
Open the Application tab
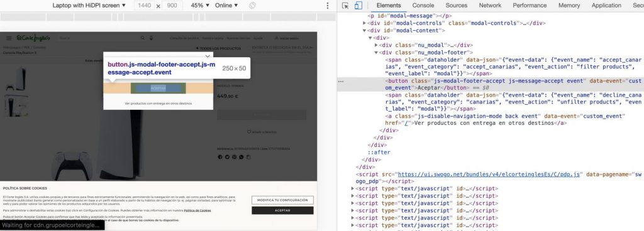(606, 5)
